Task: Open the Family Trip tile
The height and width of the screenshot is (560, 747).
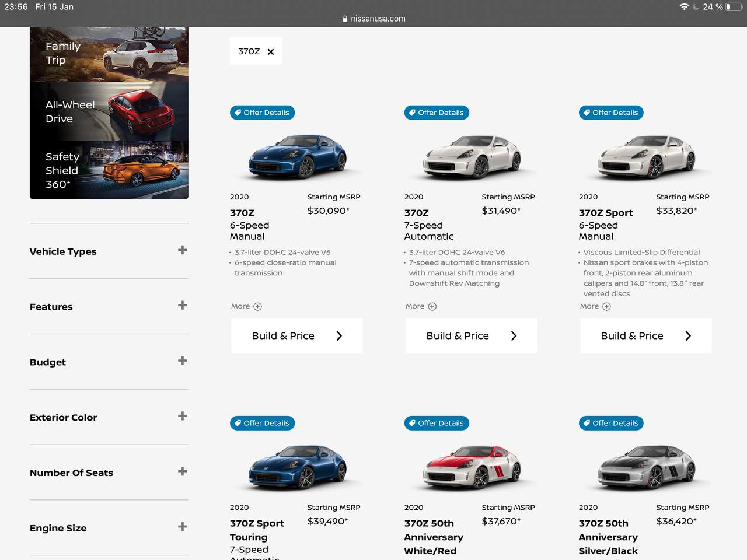Action: (109, 54)
